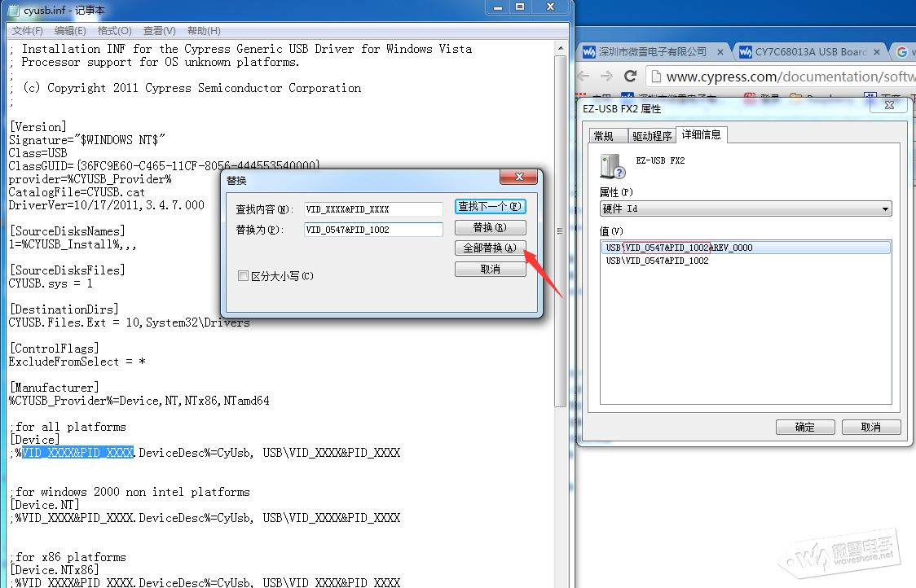This screenshot has width=916, height=588.
Task: Click the 查找下一个(F) button
Action: (x=490, y=206)
